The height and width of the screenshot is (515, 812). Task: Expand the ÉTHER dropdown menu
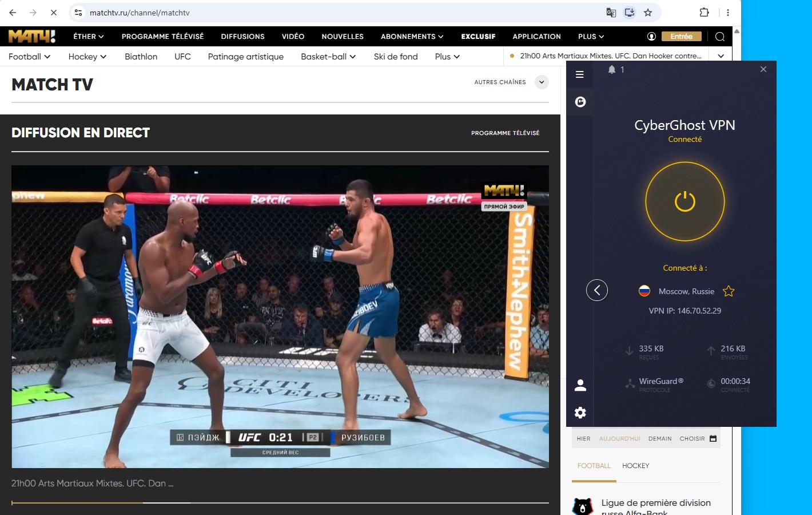(89, 36)
